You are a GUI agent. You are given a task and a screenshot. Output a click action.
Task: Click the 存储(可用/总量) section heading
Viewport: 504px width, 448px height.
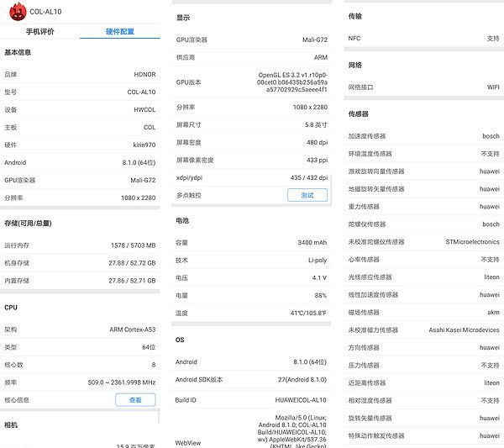click(28, 224)
